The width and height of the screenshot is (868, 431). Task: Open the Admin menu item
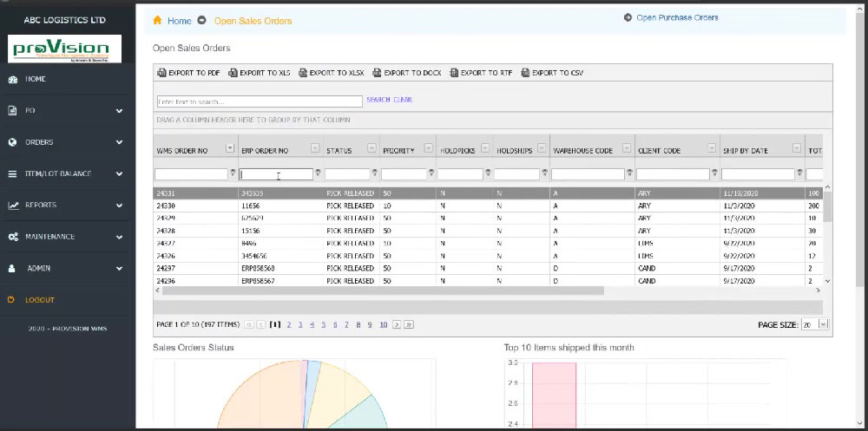[x=39, y=268]
